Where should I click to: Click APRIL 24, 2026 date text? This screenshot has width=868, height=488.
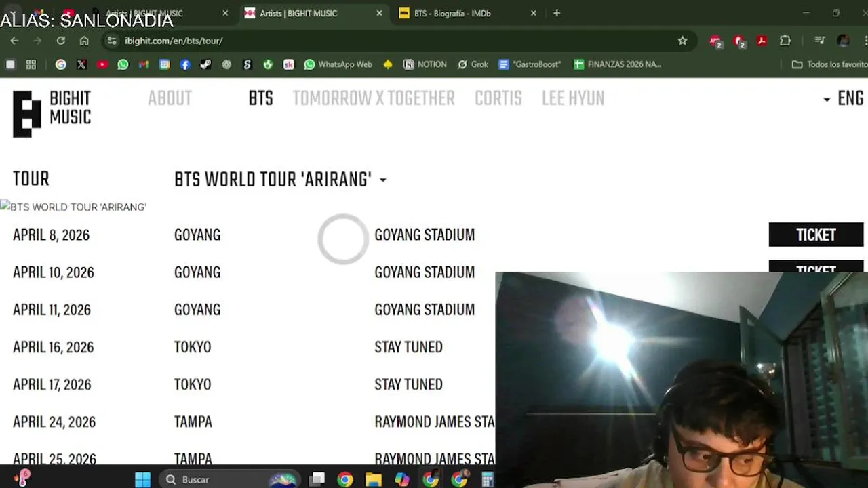54,422
